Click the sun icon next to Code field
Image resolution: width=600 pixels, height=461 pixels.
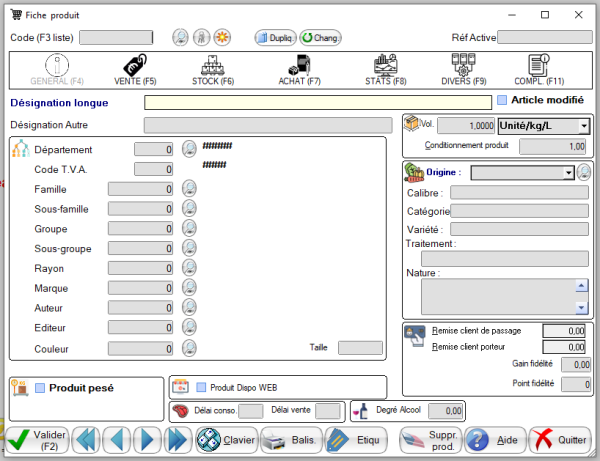(222, 37)
